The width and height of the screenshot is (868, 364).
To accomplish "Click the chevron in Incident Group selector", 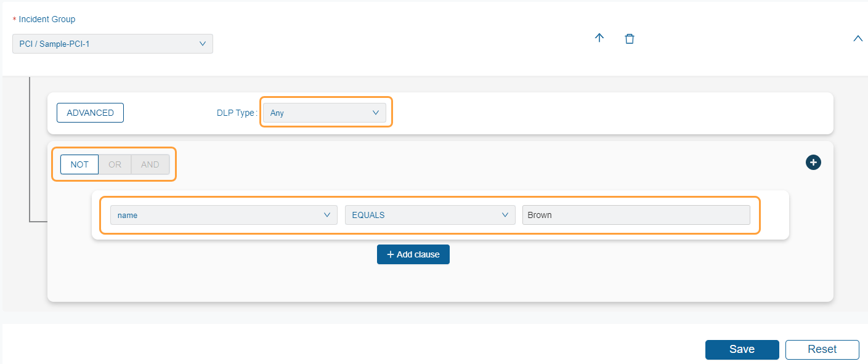I will point(203,44).
